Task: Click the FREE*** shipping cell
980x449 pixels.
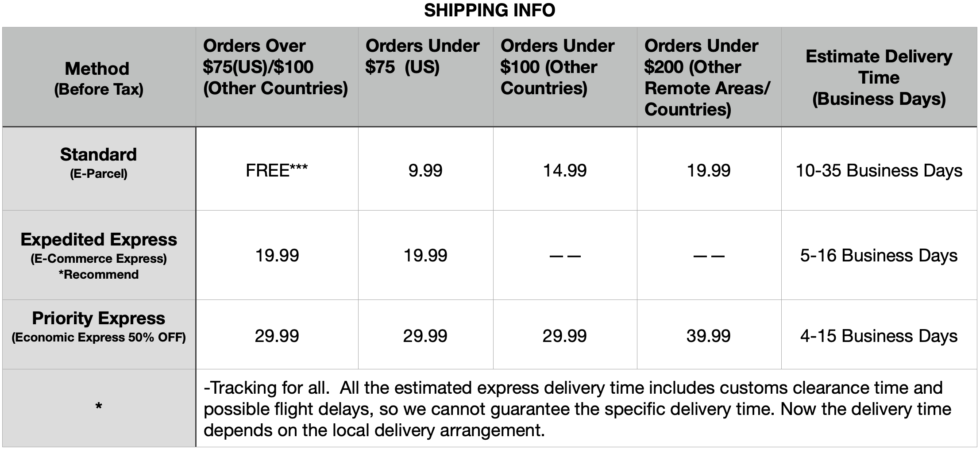Action: (277, 170)
